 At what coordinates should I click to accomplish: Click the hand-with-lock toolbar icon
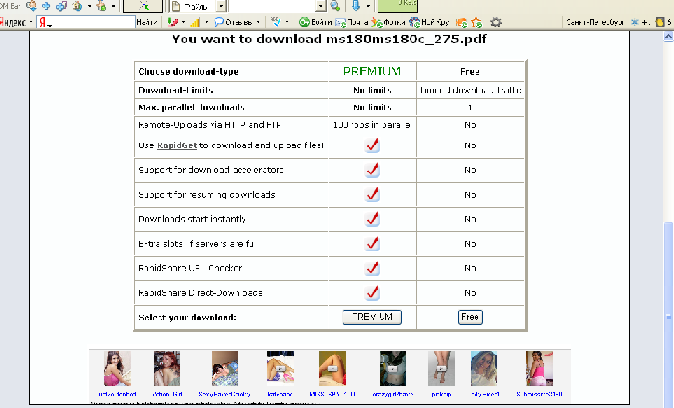[101, 6]
